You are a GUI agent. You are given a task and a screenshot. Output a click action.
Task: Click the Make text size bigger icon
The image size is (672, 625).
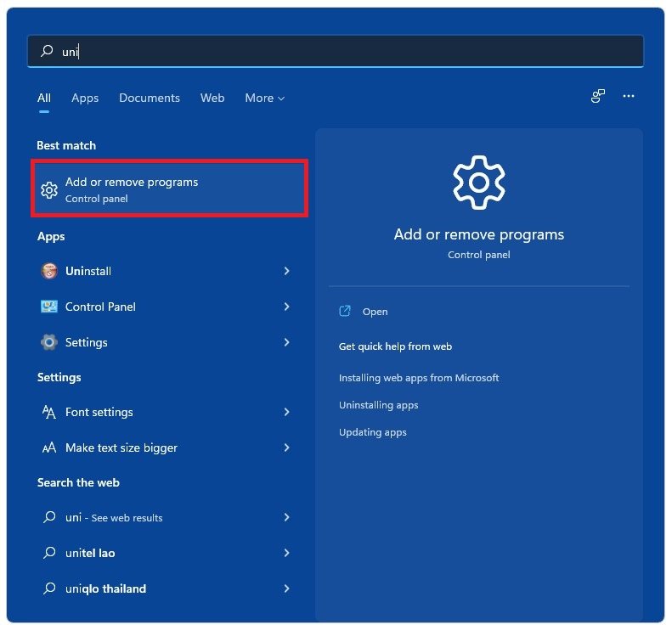pyautogui.click(x=49, y=448)
